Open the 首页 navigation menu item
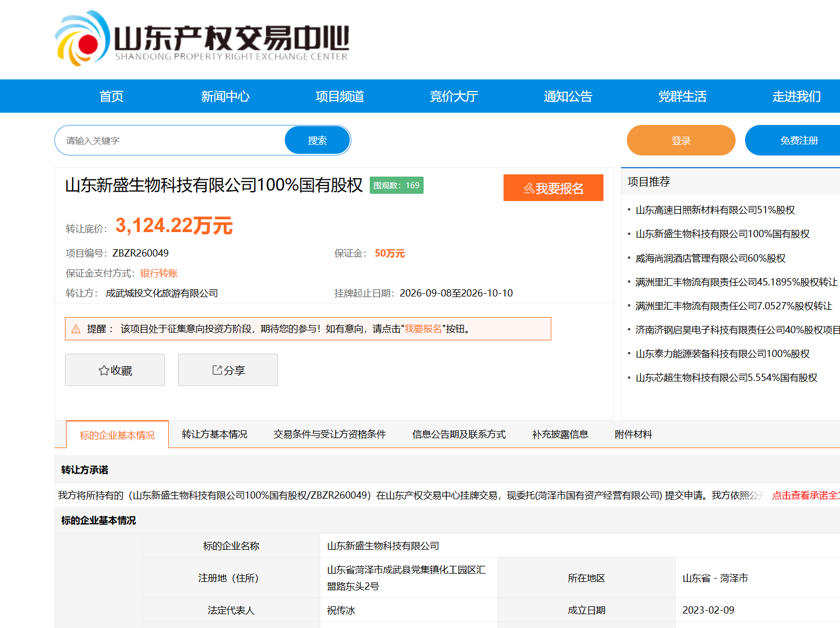Viewport: 840px width, 628px height. [x=111, y=96]
